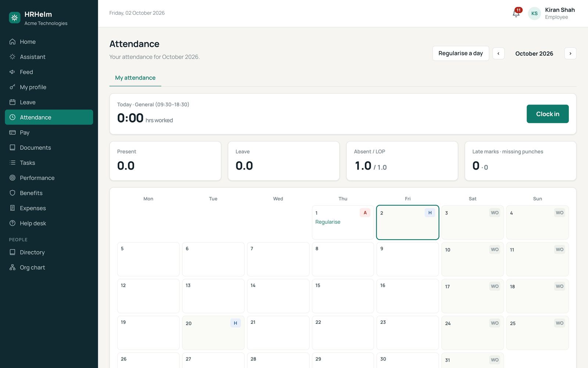Screen dimensions: 588x368
Task: Click the Attendance clock icon
Action: [12, 117]
